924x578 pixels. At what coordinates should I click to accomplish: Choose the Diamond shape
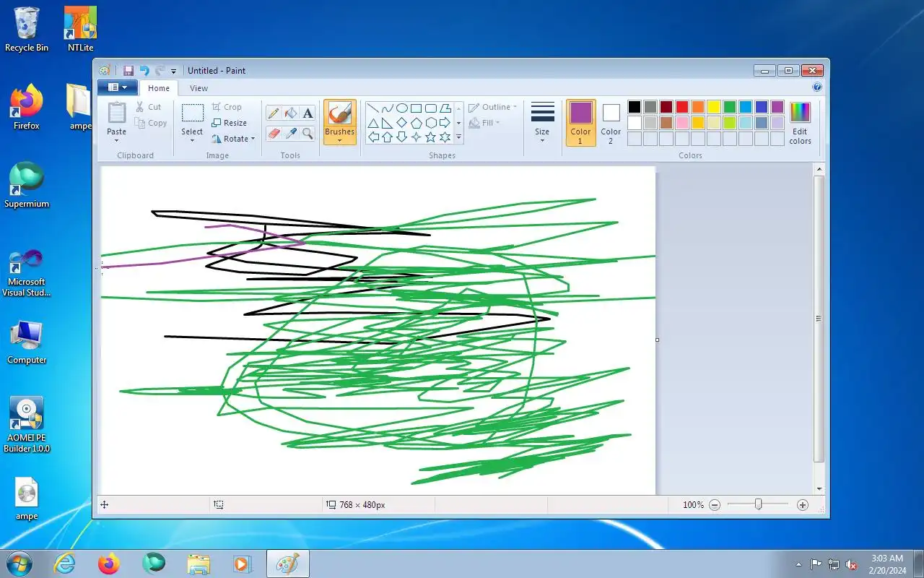point(402,123)
